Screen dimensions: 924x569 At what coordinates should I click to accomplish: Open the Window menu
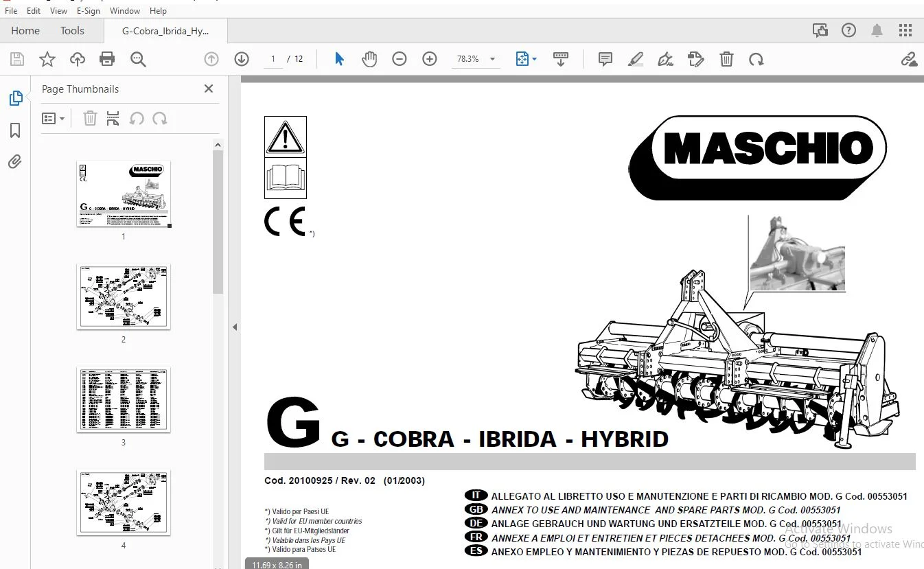pos(125,11)
